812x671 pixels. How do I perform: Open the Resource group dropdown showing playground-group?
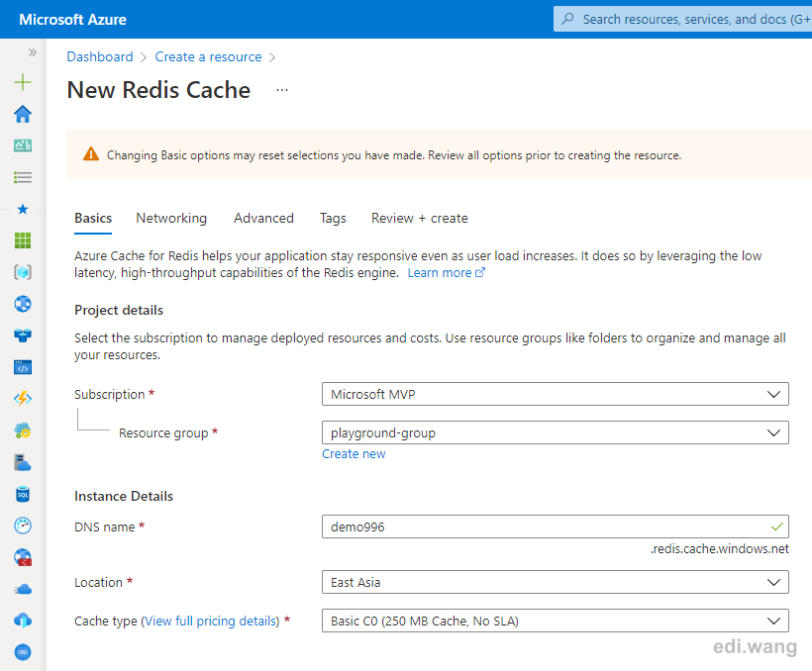point(556,432)
